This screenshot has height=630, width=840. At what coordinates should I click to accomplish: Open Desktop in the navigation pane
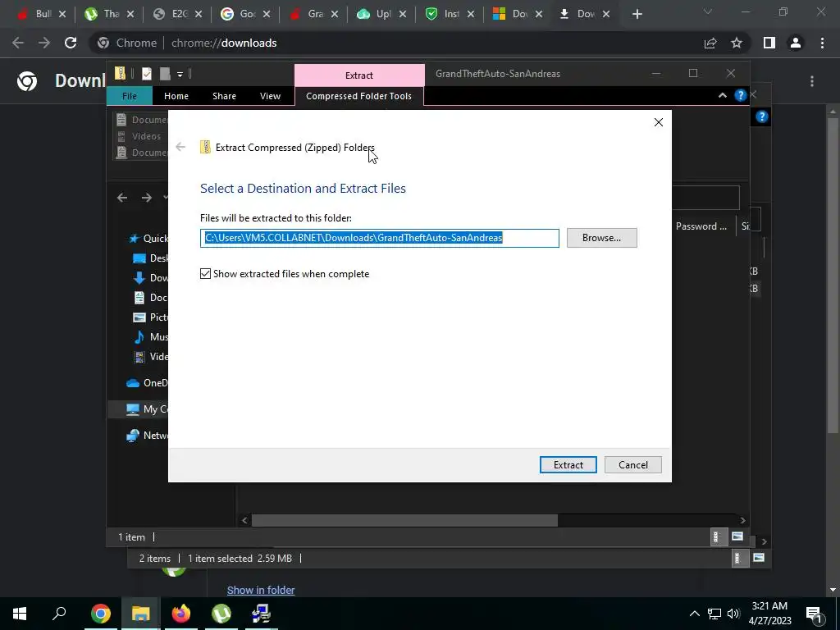[x=150, y=258]
